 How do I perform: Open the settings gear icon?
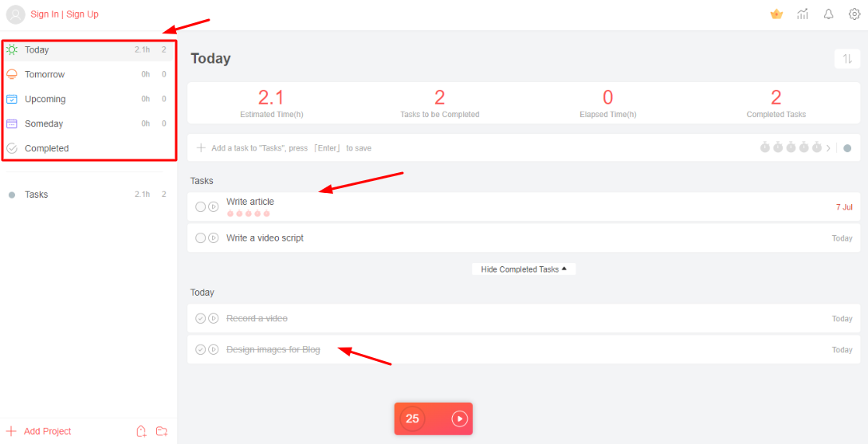(854, 14)
